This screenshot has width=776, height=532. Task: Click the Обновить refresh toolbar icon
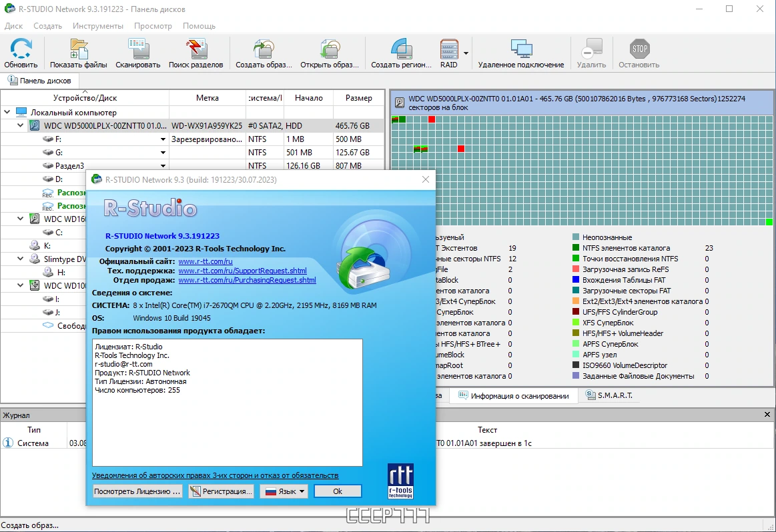pyautogui.click(x=21, y=49)
